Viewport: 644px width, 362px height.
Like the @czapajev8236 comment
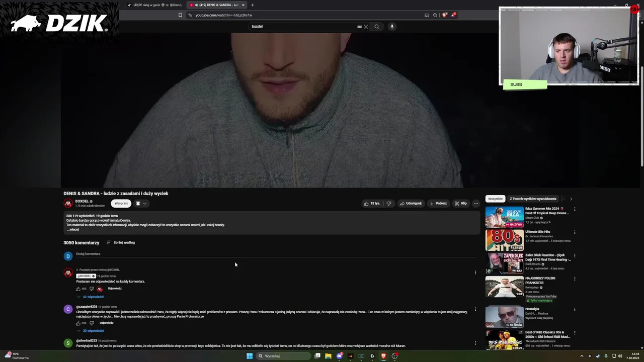tap(78, 323)
